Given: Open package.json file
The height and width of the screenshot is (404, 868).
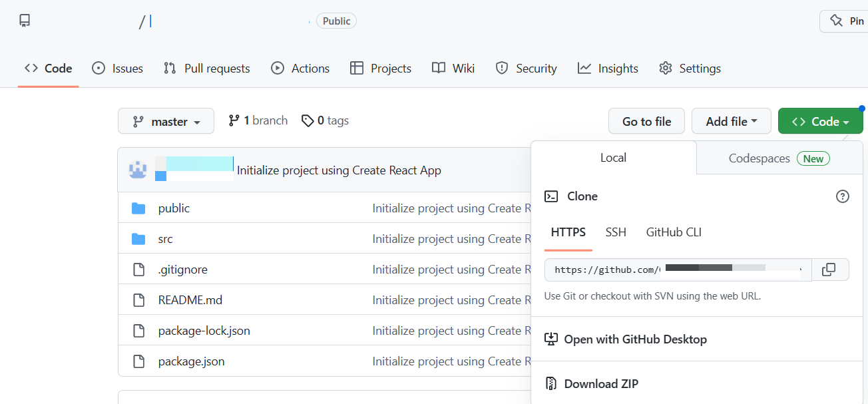Looking at the screenshot, I should pyautogui.click(x=192, y=361).
